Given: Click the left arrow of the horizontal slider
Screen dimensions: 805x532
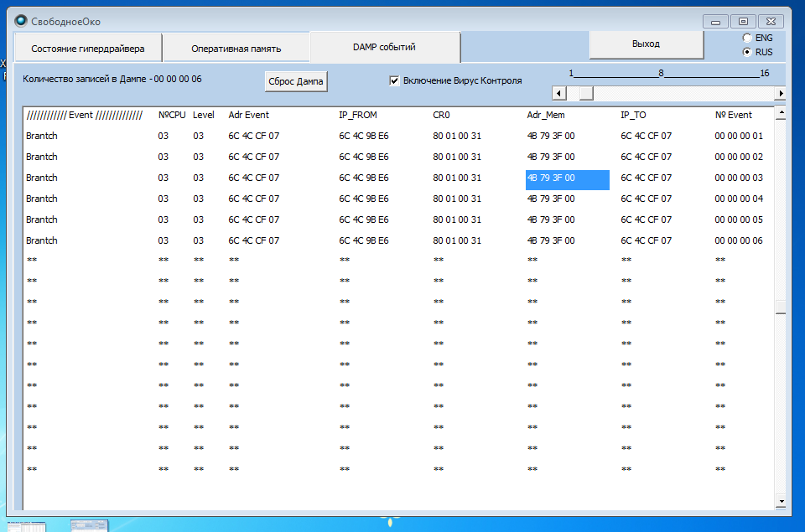Looking at the screenshot, I should (558, 93).
